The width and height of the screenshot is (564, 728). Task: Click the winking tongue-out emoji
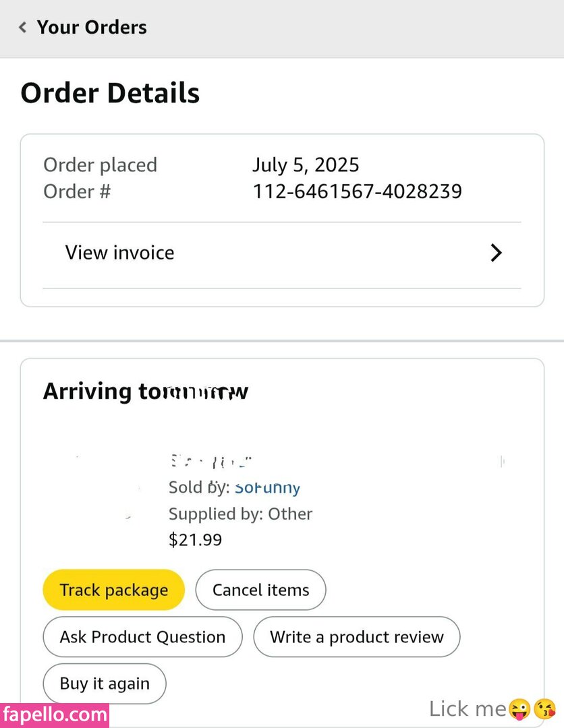tap(519, 708)
